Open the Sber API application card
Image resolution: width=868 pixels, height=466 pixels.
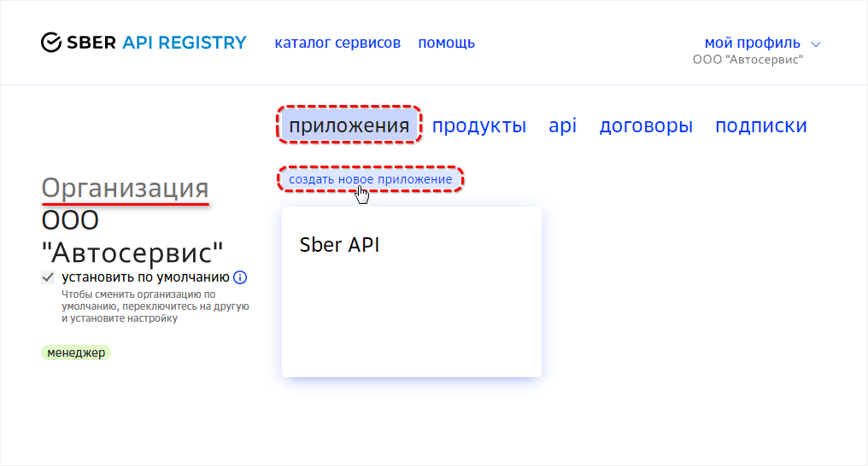tap(412, 292)
